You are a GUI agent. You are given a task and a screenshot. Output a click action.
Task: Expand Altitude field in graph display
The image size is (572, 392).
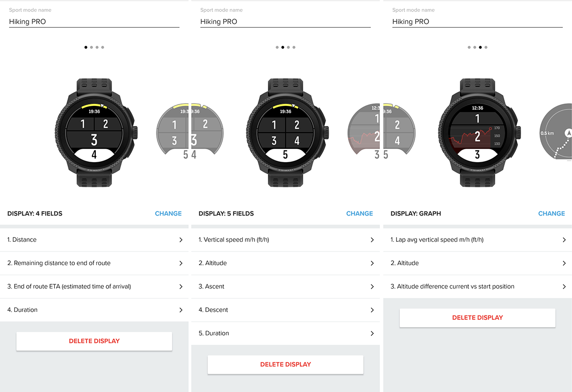(x=478, y=263)
